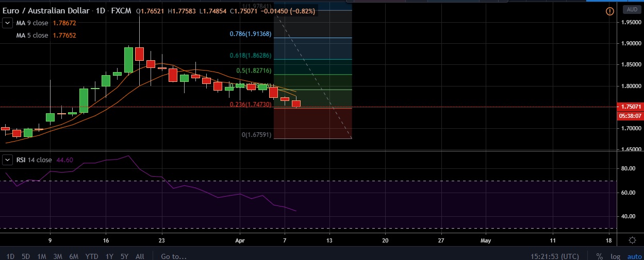
Task: Click the May label on time axis
Action: coord(485,240)
